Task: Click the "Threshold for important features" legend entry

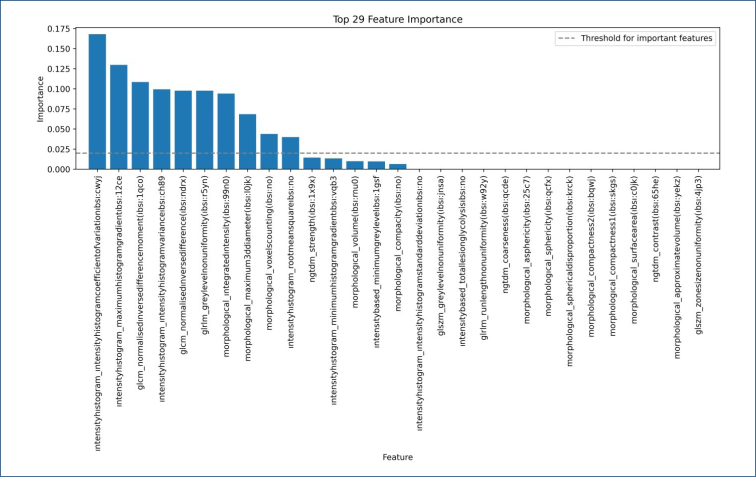Action: [x=636, y=38]
